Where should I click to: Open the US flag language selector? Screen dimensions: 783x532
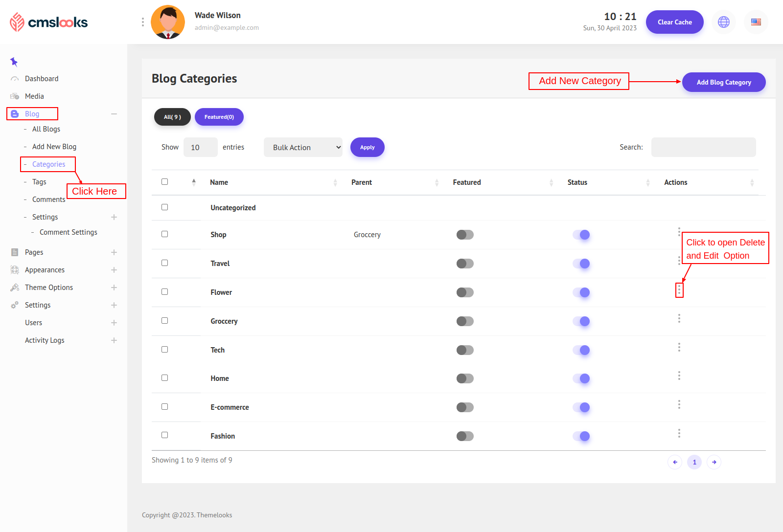coord(756,22)
